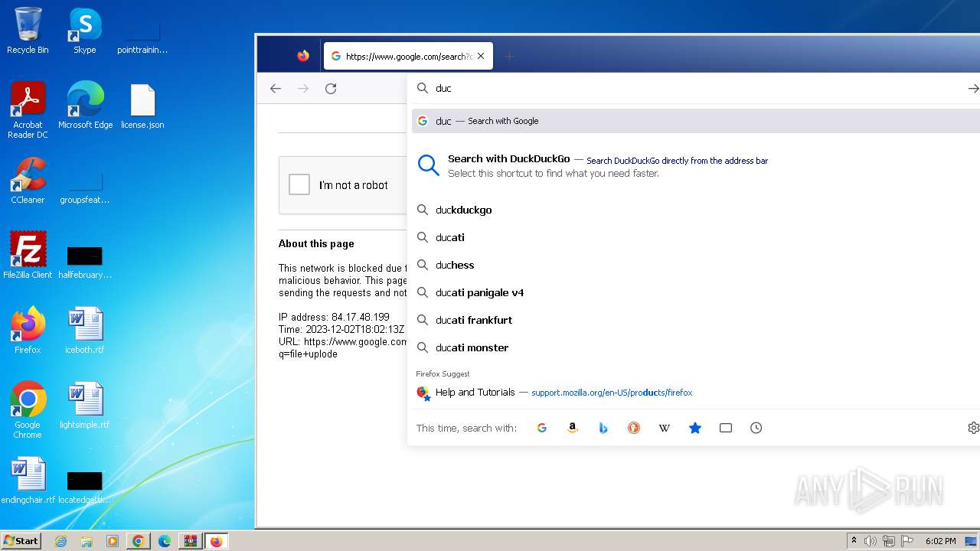
Task: Choose the ducati frankfurt suggestion
Action: point(696,320)
